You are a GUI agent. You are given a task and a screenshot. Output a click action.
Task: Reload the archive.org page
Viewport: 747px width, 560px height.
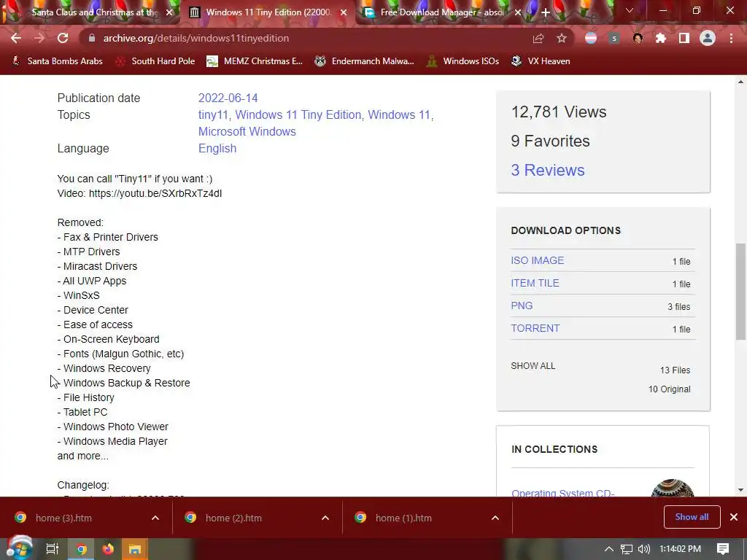[x=63, y=38]
